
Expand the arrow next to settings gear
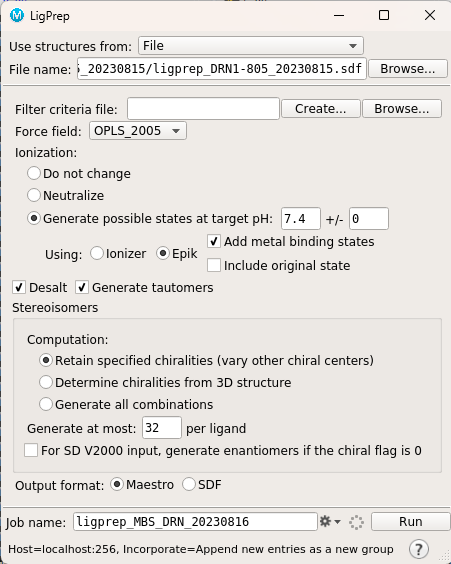coord(337,522)
